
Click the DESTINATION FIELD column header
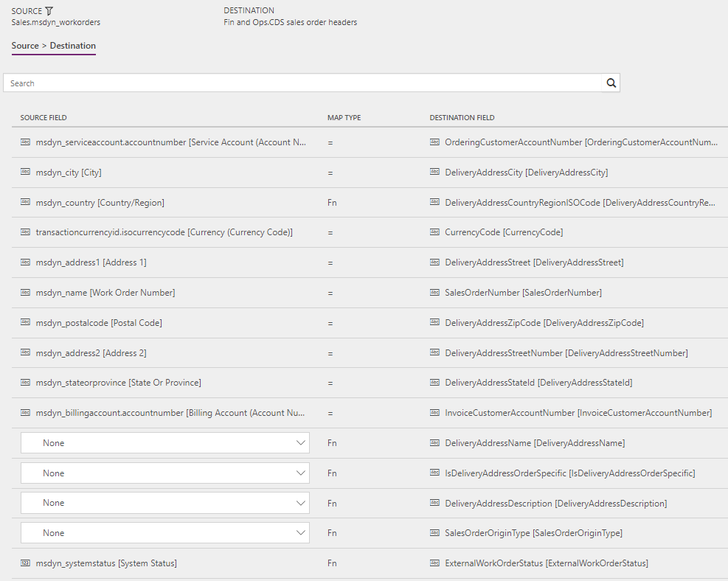pyautogui.click(x=462, y=117)
